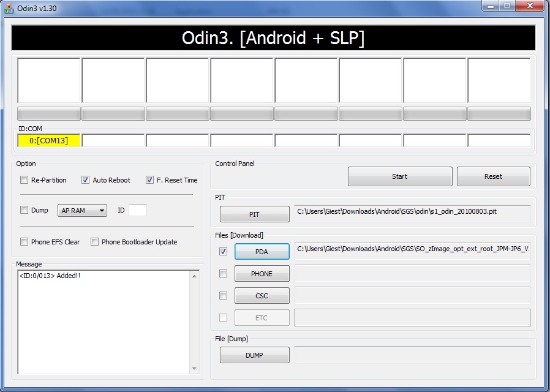Screen dimensions: 550x392
Task: Click the PIT file path field
Action: tap(413, 214)
